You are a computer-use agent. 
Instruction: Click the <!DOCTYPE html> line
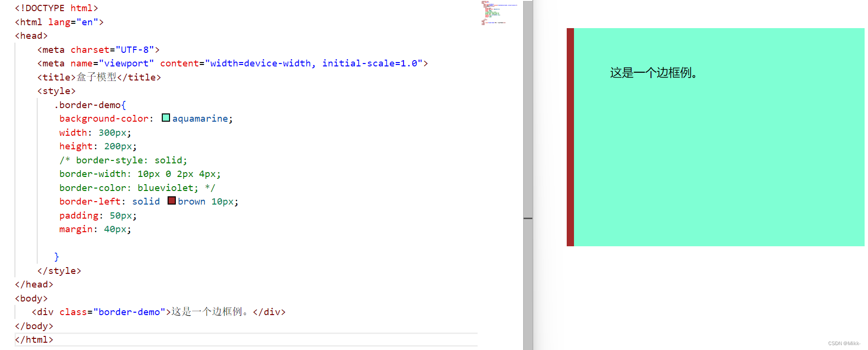56,8
